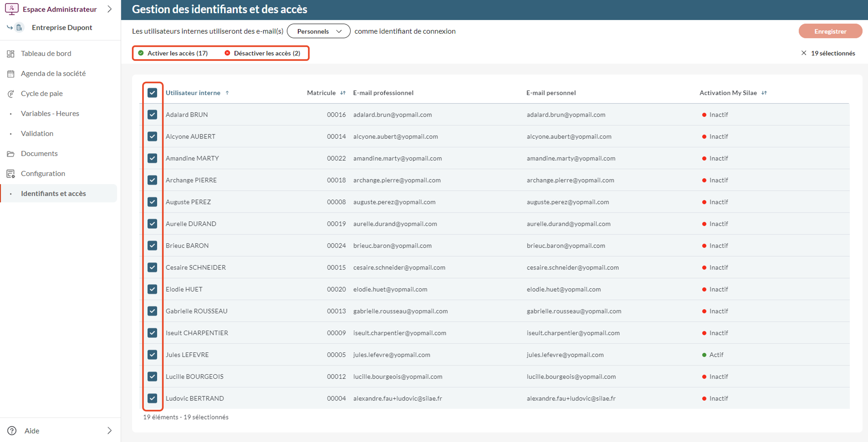Viewport: 868px width, 442px height.
Task: Click the red status dot for Adalard BRUN
Action: click(704, 115)
